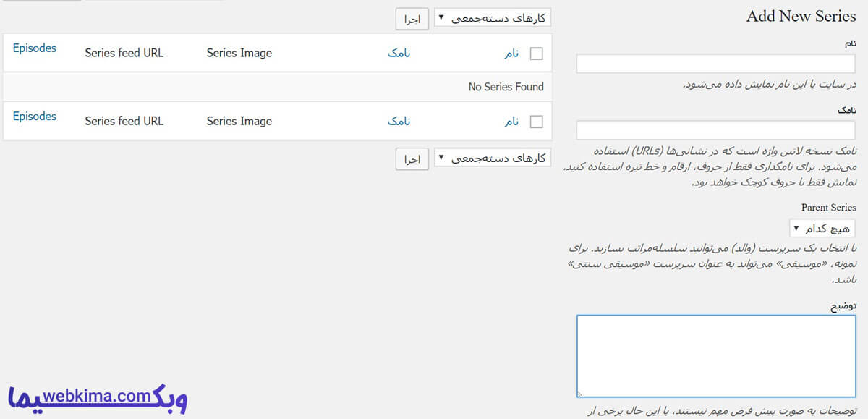The height and width of the screenshot is (419, 868).
Task: Click the top اجرا apply button
Action: 412,19
